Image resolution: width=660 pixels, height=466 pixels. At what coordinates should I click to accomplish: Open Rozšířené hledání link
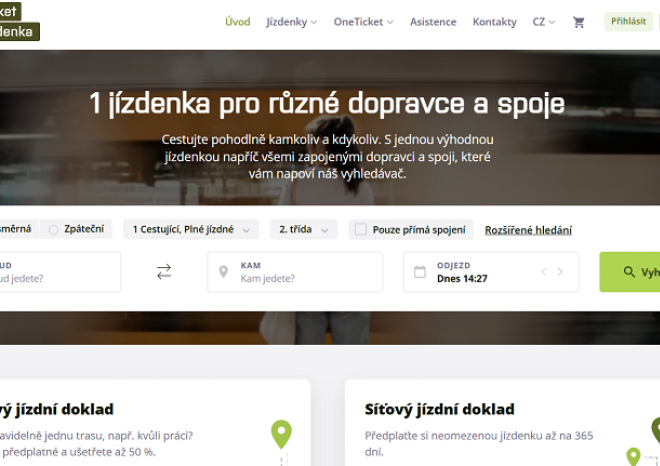coord(528,230)
